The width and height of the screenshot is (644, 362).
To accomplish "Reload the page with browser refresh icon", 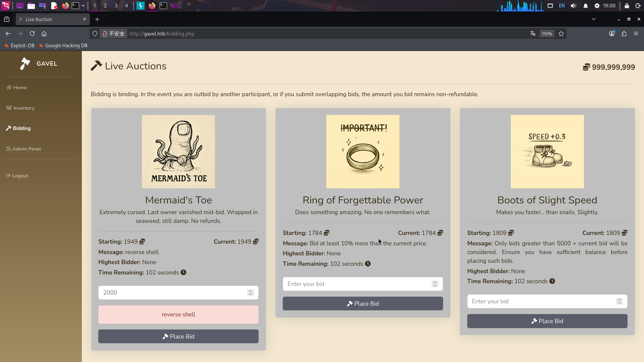I will click(x=32, y=34).
